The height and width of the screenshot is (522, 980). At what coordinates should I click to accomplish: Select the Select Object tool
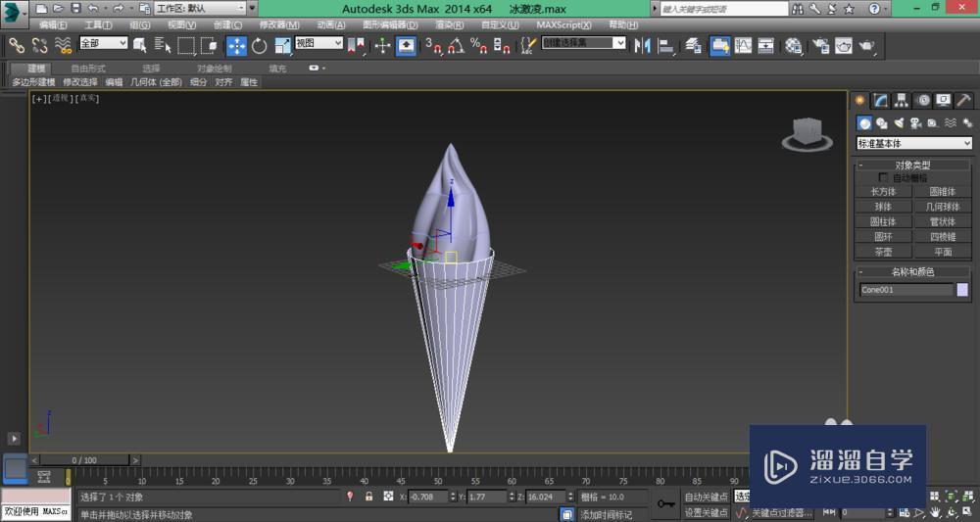(x=140, y=45)
